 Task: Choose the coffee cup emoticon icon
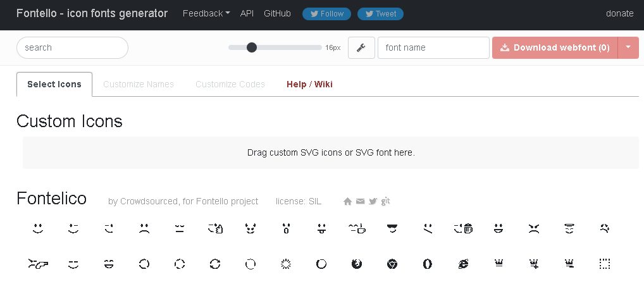(357, 228)
